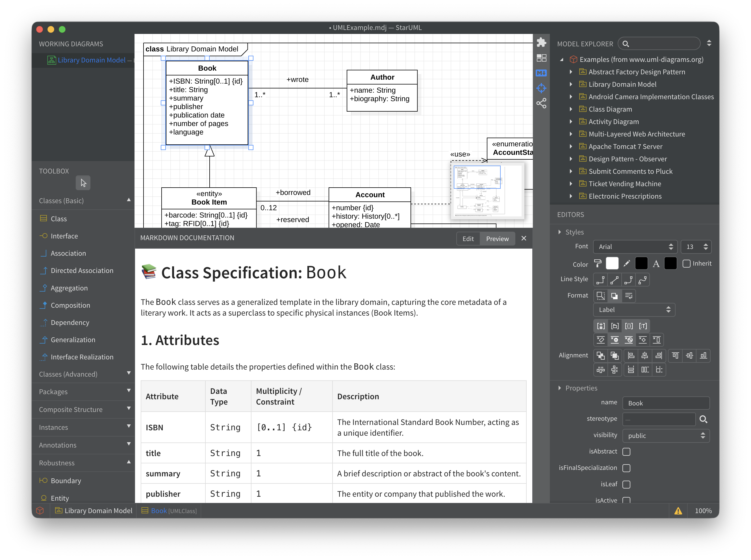
Task: Enable the isAbstract checkbox
Action: click(x=626, y=452)
